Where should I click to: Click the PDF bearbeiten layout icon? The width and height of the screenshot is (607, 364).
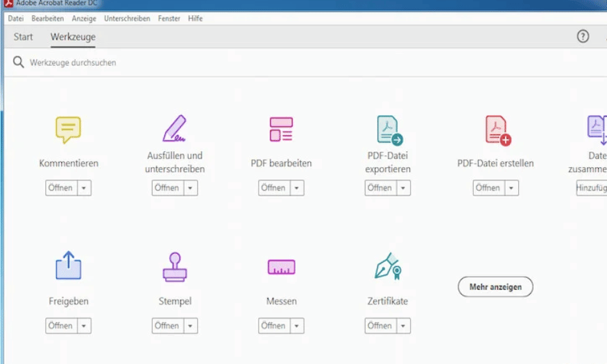point(281,129)
